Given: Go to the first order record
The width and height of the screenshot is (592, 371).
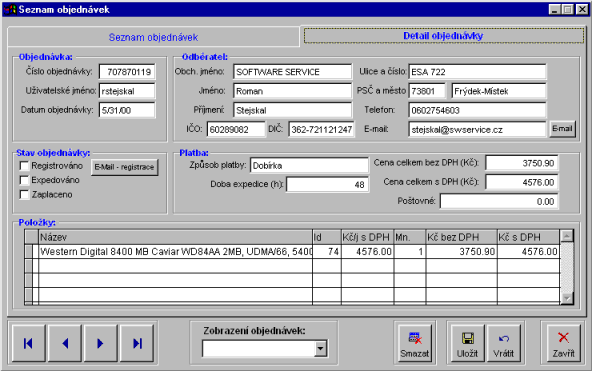Looking at the screenshot, I should (x=29, y=343).
